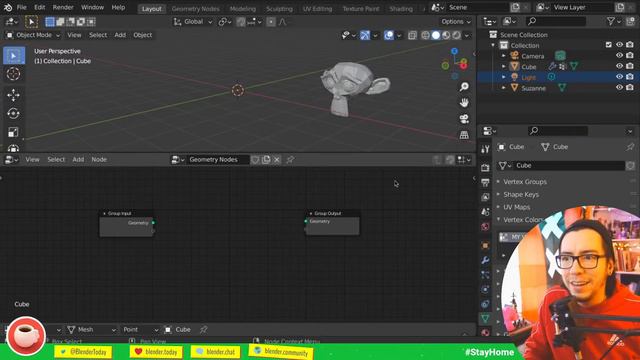The height and width of the screenshot is (360, 640).
Task: Click the Blender logo menu icon
Action: point(8,7)
